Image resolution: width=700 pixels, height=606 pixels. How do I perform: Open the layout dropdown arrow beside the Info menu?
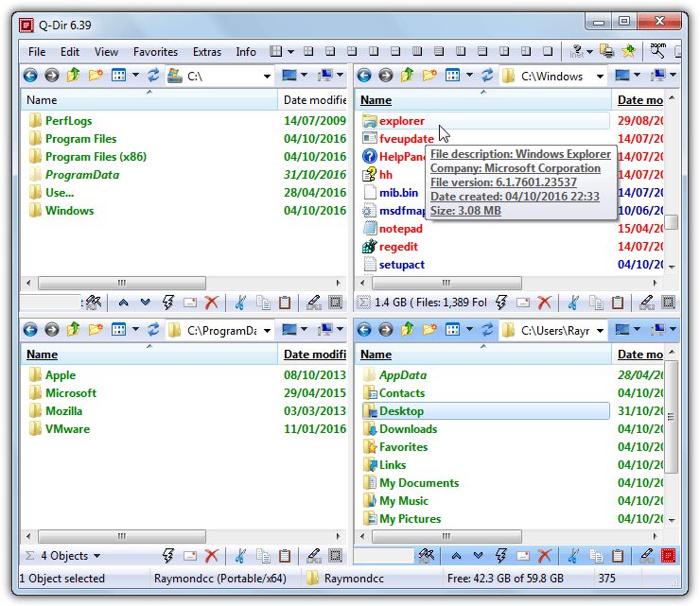click(290, 52)
